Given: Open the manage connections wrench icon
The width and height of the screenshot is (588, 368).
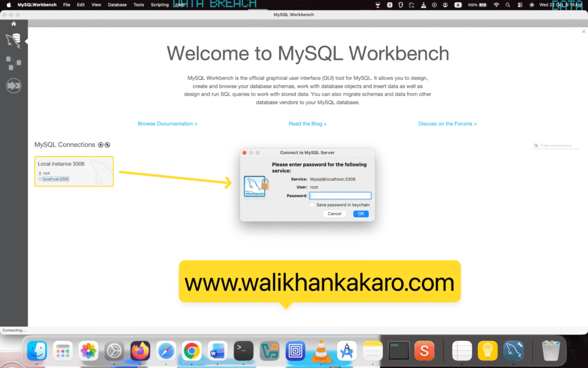Looking at the screenshot, I should pos(107,145).
